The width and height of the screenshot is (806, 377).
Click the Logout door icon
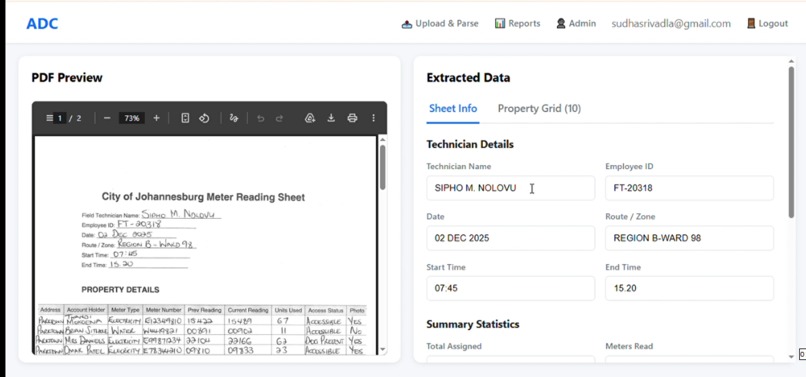(x=751, y=23)
